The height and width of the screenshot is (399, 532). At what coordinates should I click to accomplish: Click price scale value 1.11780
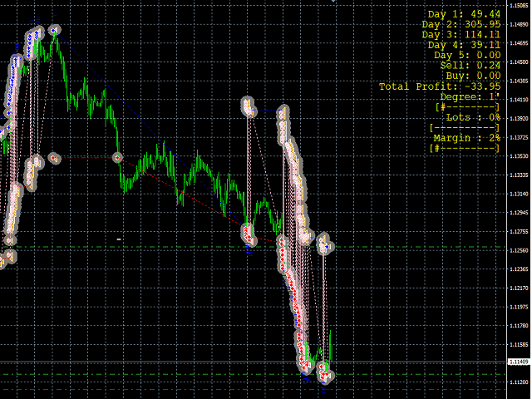pos(519,326)
